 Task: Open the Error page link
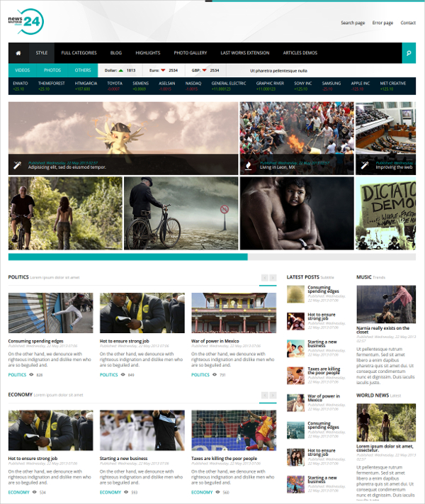pos(382,23)
